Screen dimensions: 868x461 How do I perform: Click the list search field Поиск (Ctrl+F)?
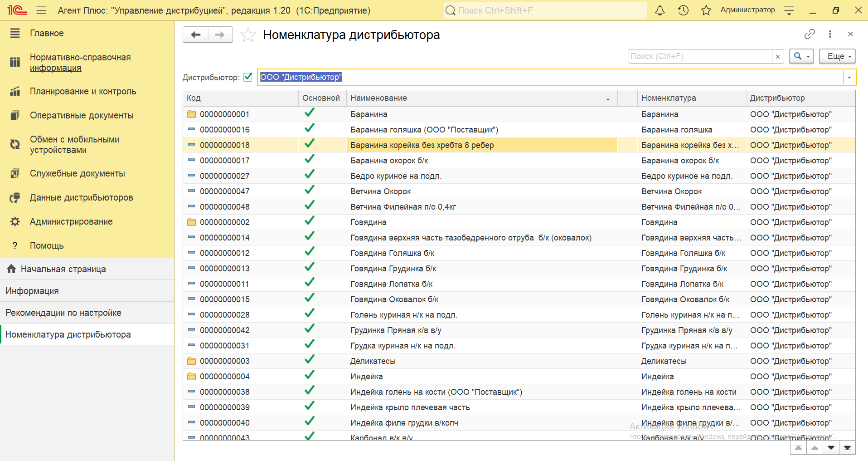pos(700,56)
